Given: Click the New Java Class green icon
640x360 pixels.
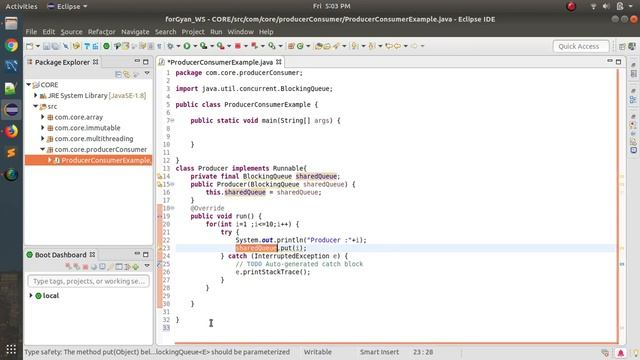Looking at the screenshot, I should tap(300, 46).
